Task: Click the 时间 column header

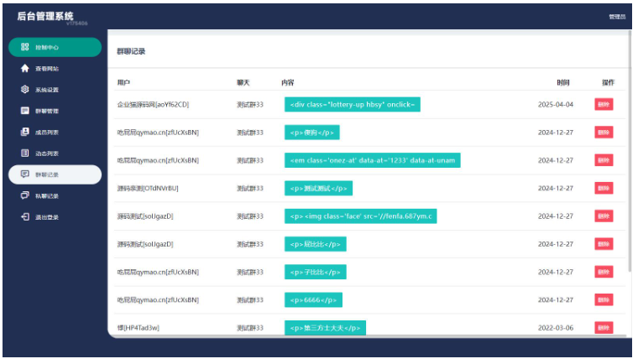Action: (562, 82)
